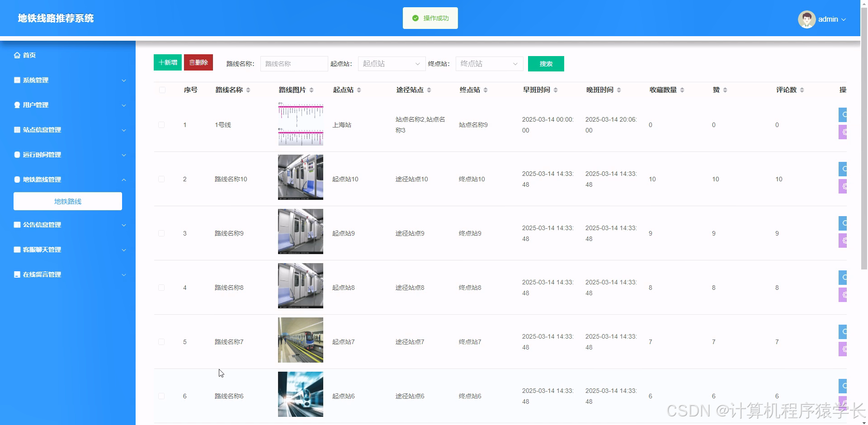The width and height of the screenshot is (868, 425).
Task: Click the 地铁路线管理 sidebar icon
Action: click(17, 179)
